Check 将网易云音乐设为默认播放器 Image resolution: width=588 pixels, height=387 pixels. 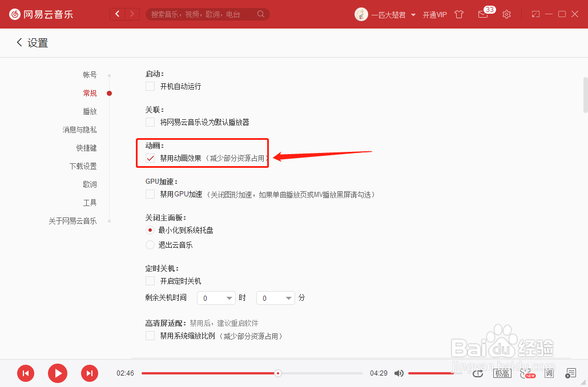tap(150, 122)
